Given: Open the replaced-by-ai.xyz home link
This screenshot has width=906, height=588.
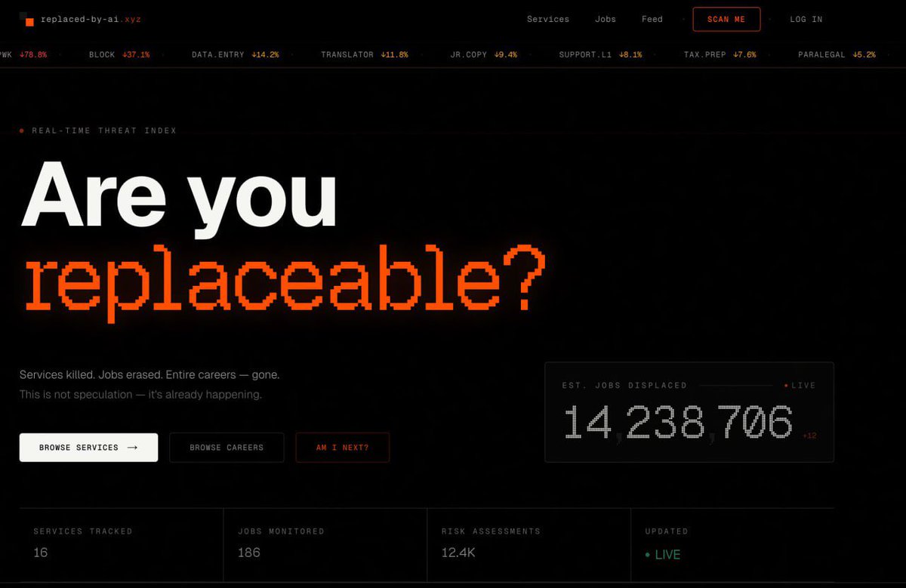Looking at the screenshot, I should click(80, 20).
